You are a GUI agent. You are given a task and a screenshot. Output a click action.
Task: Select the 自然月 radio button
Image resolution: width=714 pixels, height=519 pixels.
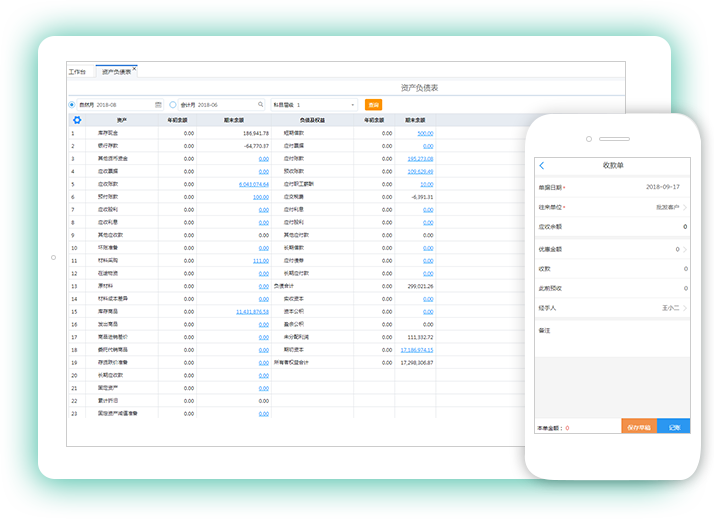pos(72,104)
